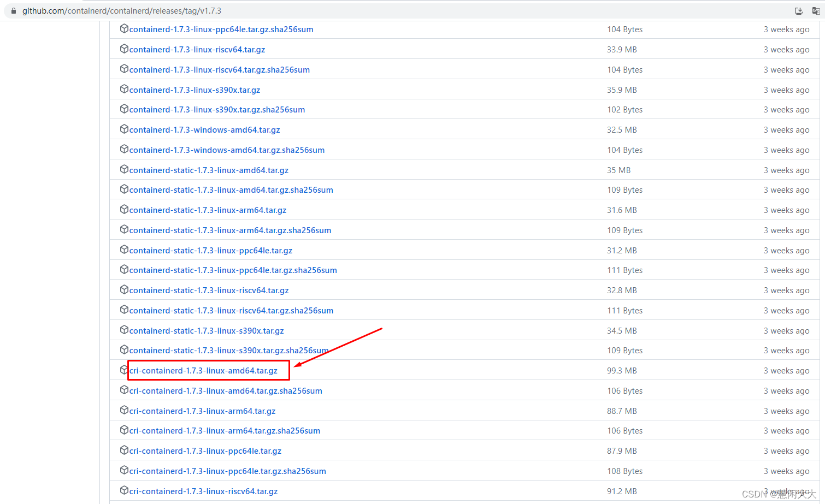Click package icon beside containerd-static-1.7.3-linux-s390x.tar.gz.sha256sum
The image size is (825, 504).
(x=124, y=349)
